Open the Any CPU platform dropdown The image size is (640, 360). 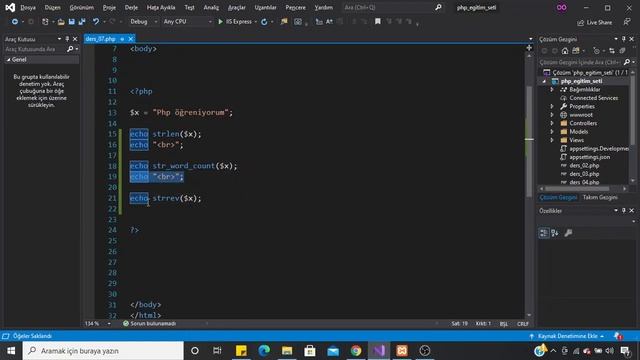(x=187, y=22)
